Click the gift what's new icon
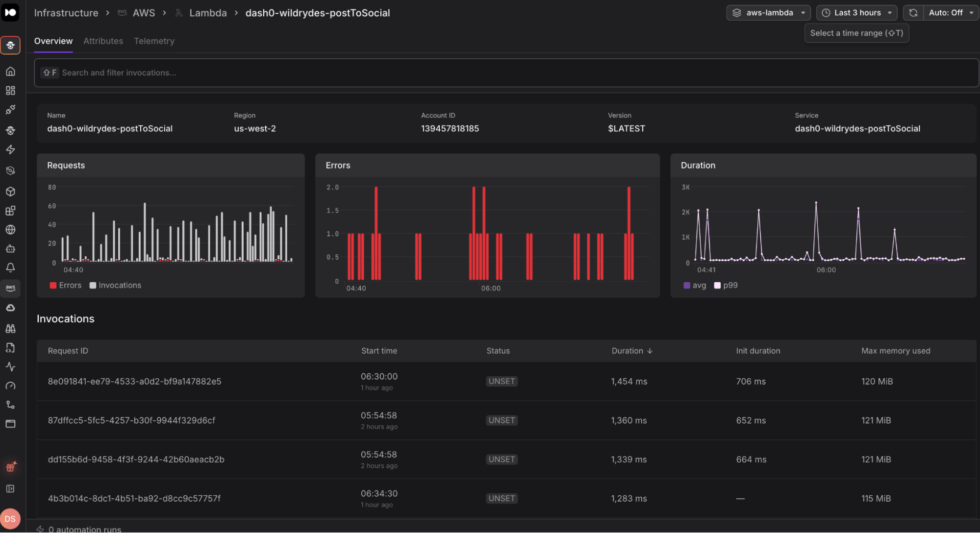The image size is (980, 533). click(x=10, y=467)
